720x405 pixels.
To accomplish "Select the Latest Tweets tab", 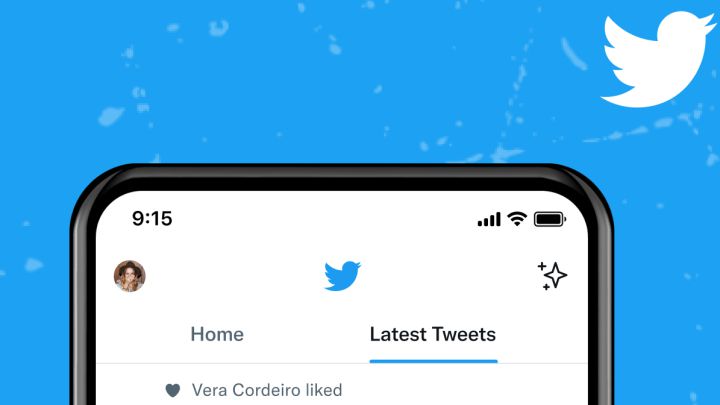I will click(x=433, y=334).
